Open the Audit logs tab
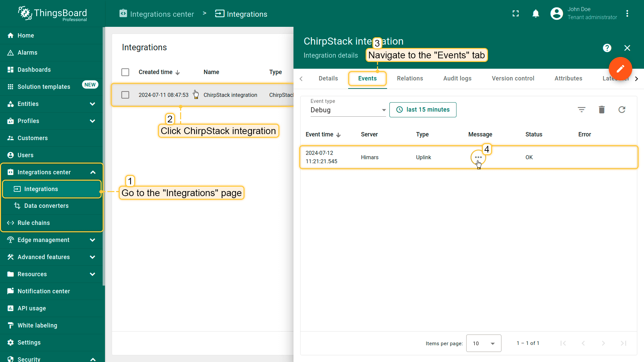Viewport: 644px width, 362px height. point(457,78)
